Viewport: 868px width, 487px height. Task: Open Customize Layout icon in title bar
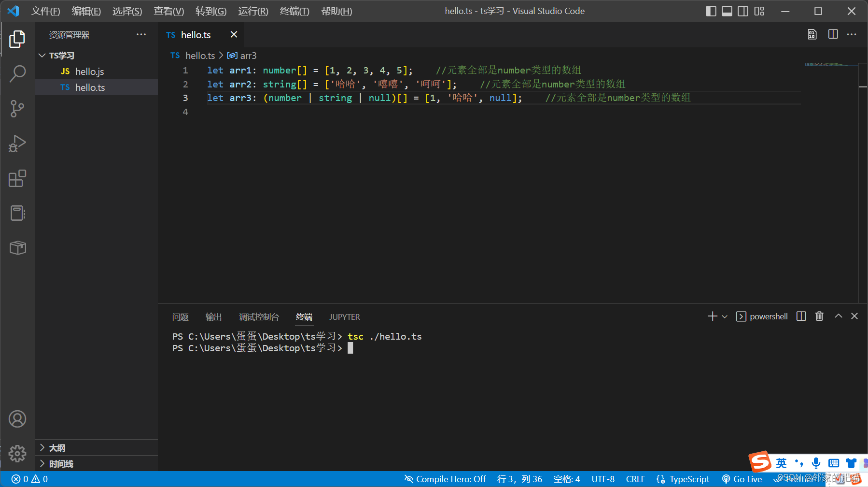(759, 11)
